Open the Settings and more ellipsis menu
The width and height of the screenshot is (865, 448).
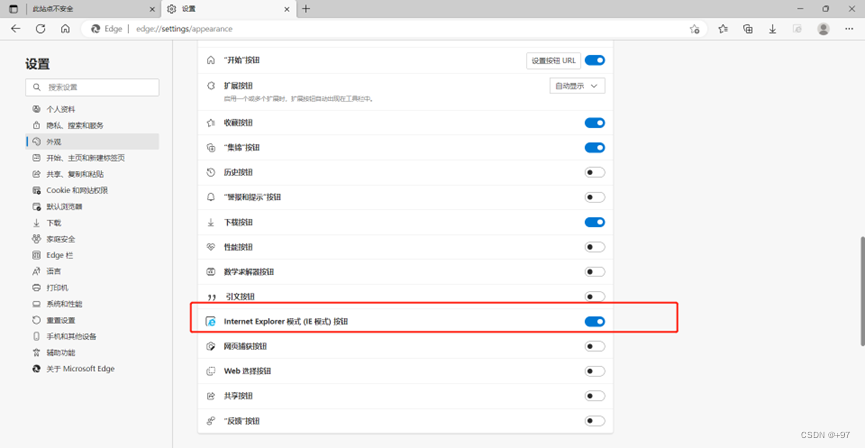tap(849, 29)
